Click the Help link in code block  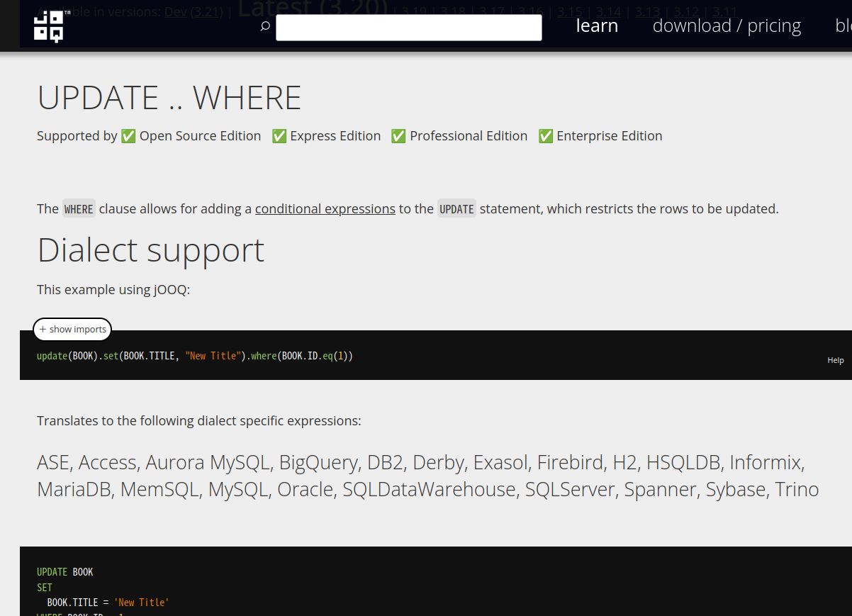pyautogui.click(x=835, y=360)
